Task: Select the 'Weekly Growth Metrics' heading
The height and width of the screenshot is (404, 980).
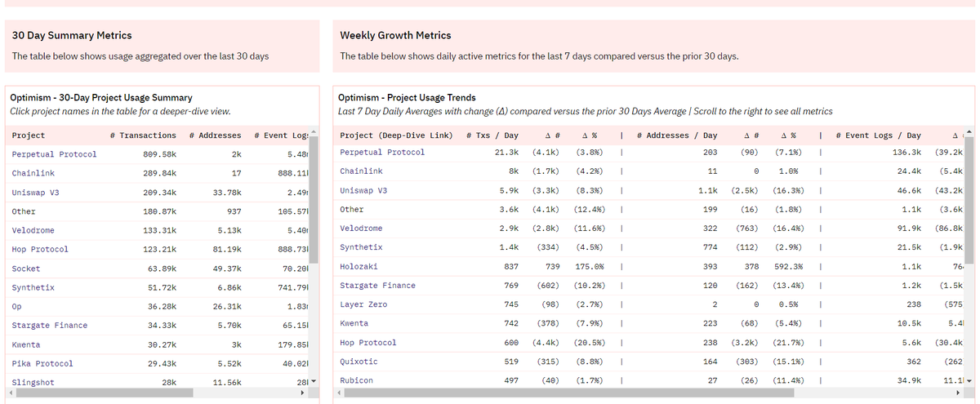Action: click(395, 35)
